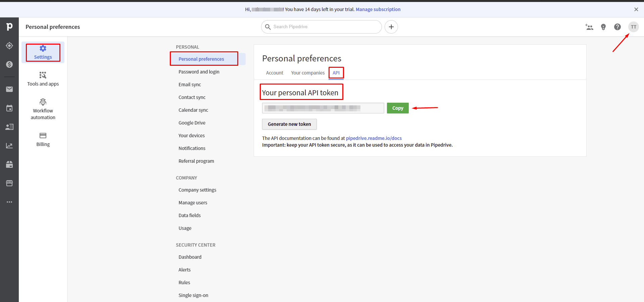Screen dimensions: 644x302
Task: Select Password and login in settings menu
Action: coord(199,72)
